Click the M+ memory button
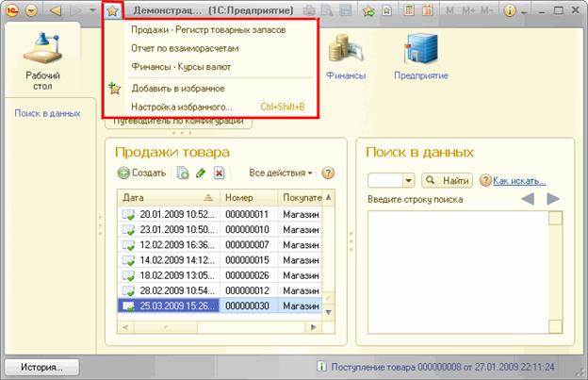The width and height of the screenshot is (588, 380). (x=468, y=10)
